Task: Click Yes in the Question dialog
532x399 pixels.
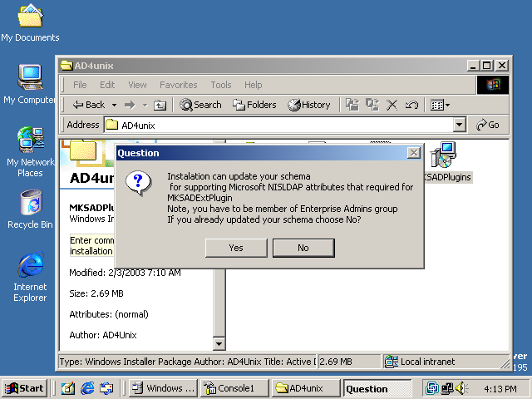Action: (236, 248)
